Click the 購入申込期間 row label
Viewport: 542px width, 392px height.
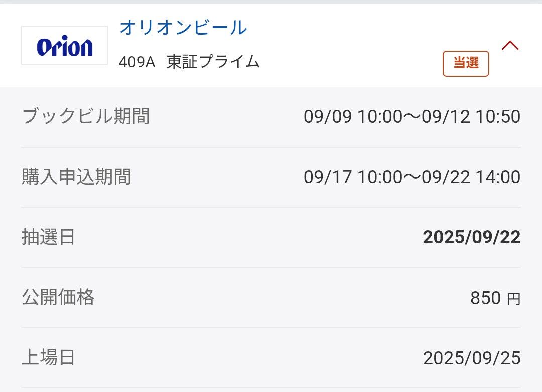click(76, 177)
